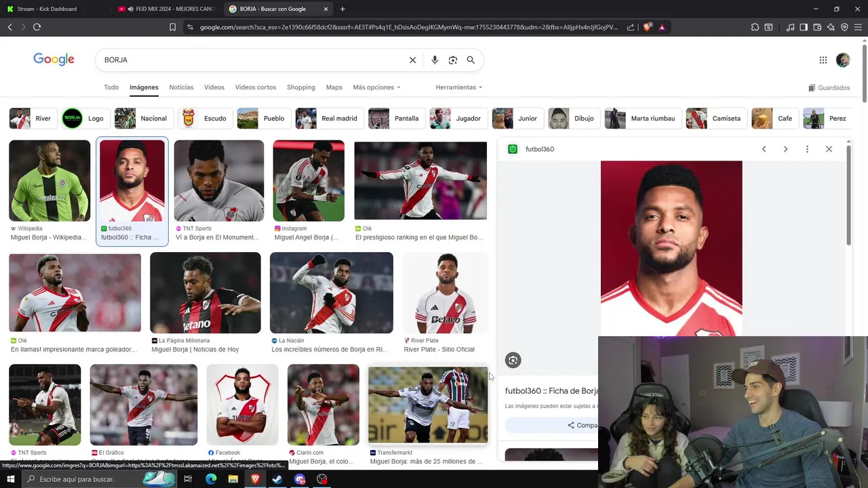Switch to the 'Videos cortos' tab
The image size is (868, 488).
pyautogui.click(x=256, y=87)
